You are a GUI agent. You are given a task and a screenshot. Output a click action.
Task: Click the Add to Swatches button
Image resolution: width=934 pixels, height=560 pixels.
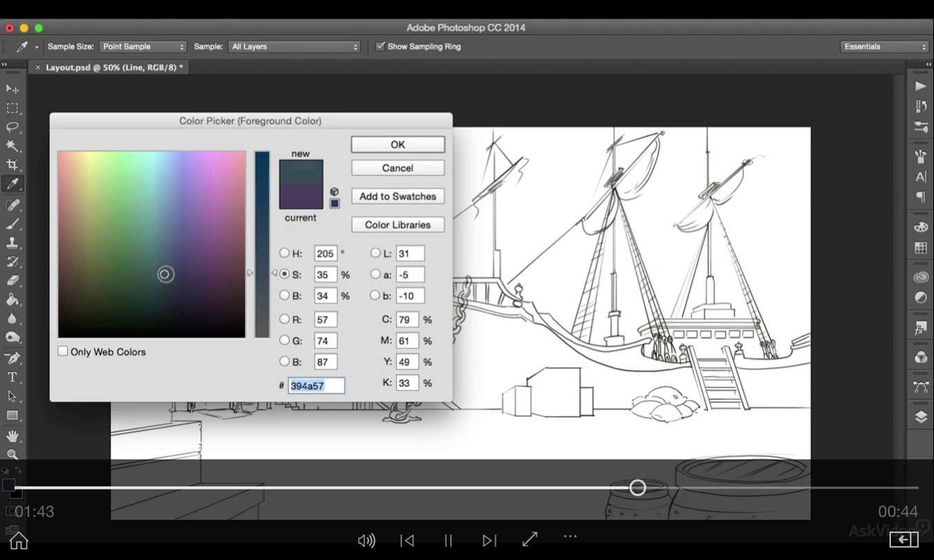[x=398, y=196]
